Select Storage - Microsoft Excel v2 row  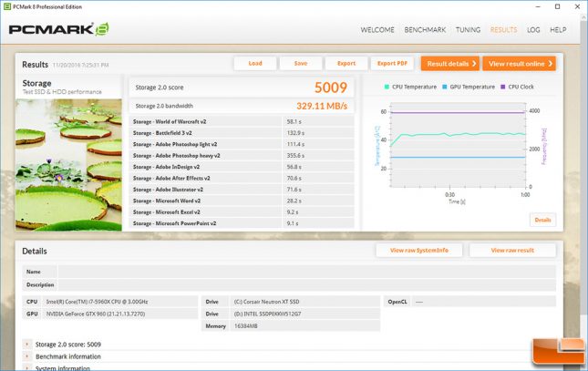pyautogui.click(x=242, y=212)
